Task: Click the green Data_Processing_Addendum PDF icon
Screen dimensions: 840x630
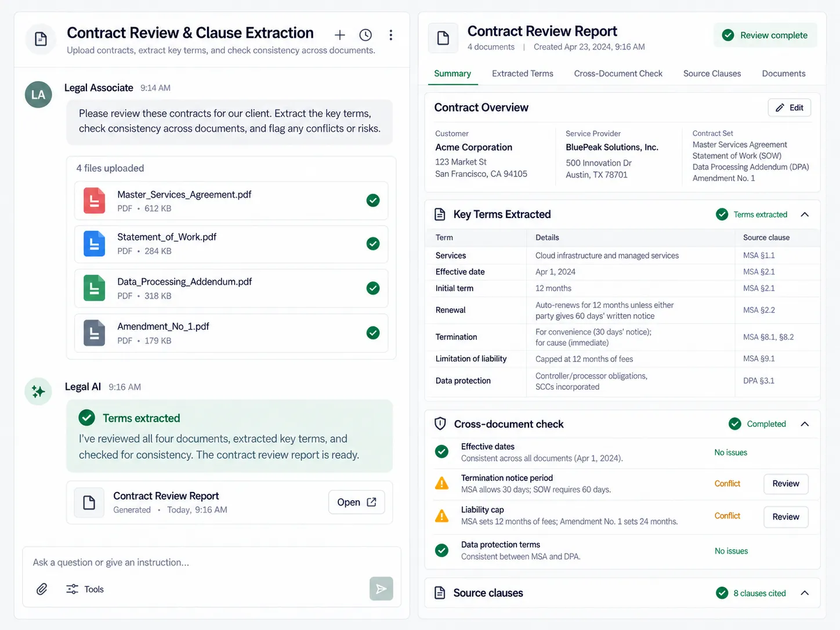Action: point(95,288)
